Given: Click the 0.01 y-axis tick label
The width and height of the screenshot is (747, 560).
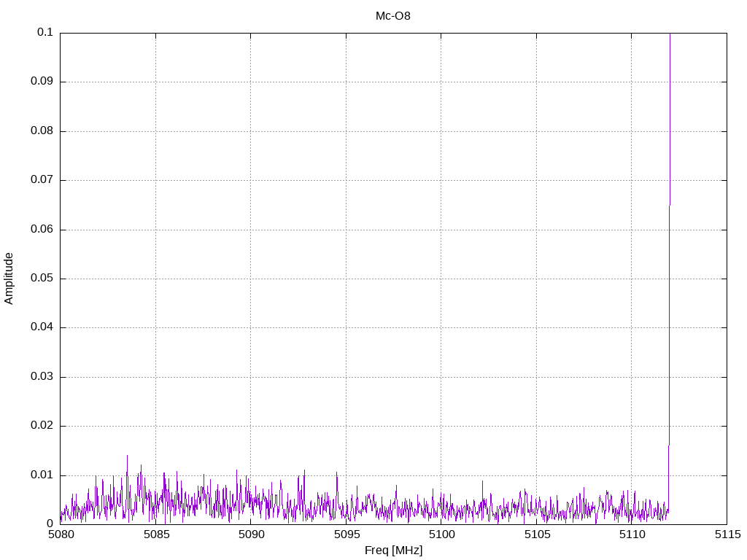Looking at the screenshot, I should tap(42, 475).
